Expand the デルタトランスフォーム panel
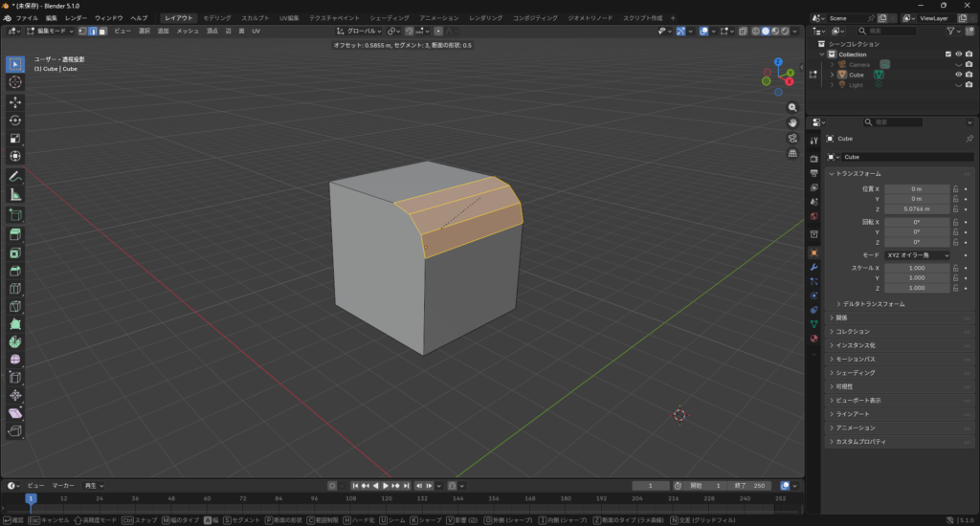This screenshot has height=526, width=980. (x=871, y=304)
